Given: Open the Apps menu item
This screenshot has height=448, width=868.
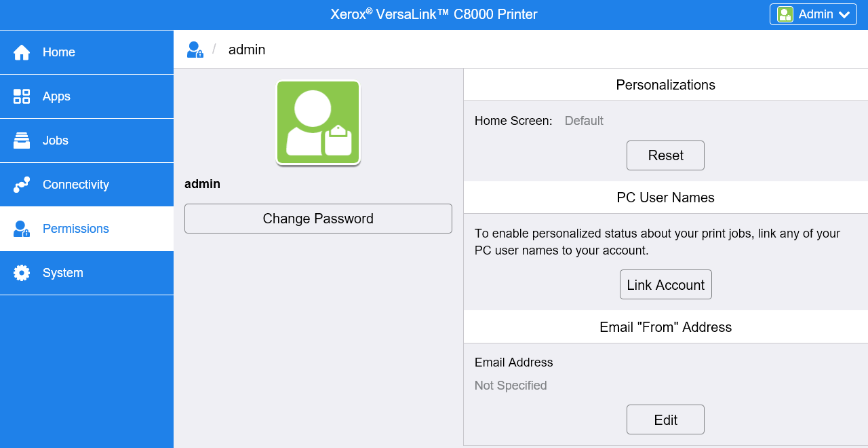Looking at the screenshot, I should 56,96.
